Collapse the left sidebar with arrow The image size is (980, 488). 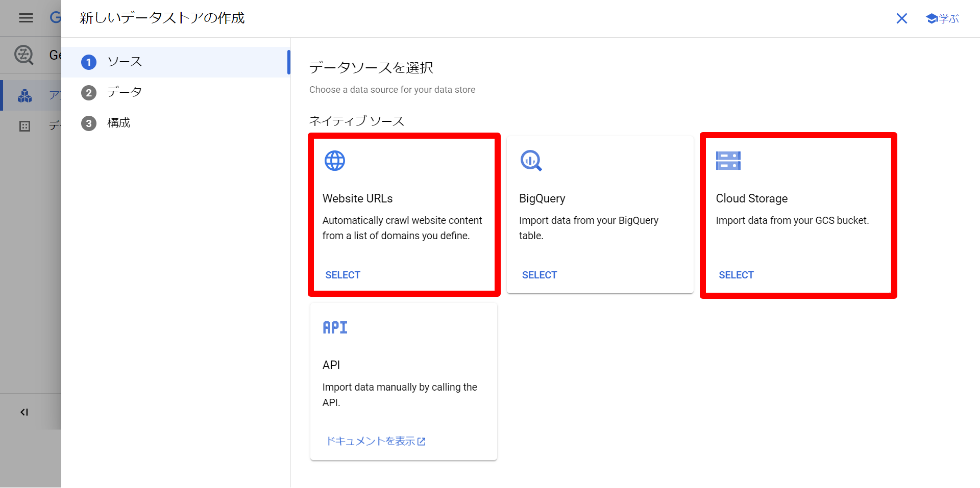click(x=24, y=412)
